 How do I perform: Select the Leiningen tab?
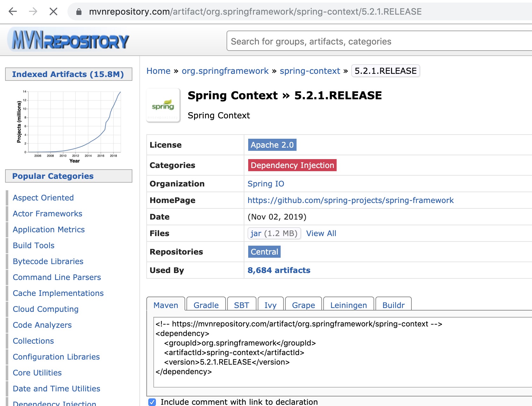(348, 305)
